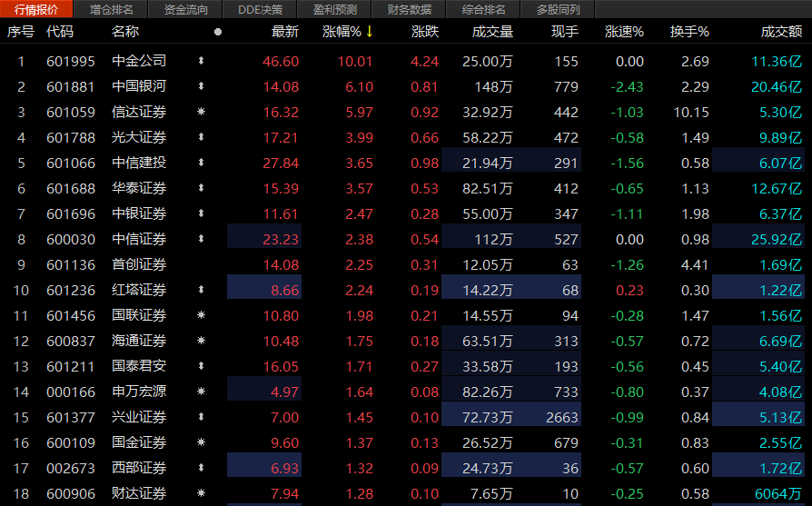
Task: Click the white dot column header icon
Action: click(217, 32)
